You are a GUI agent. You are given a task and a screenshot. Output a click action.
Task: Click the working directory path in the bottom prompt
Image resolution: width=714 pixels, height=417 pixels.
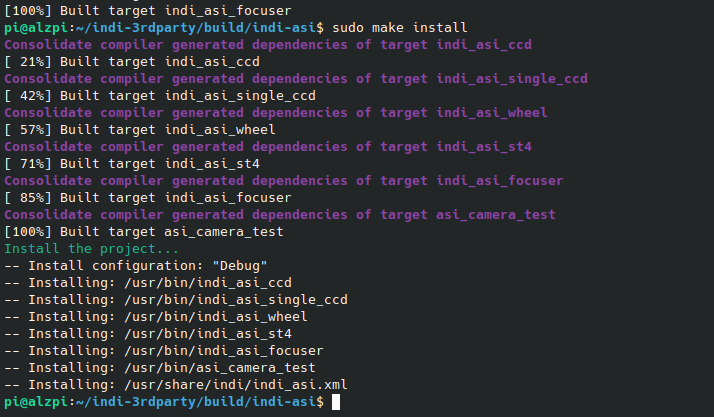[196, 402]
